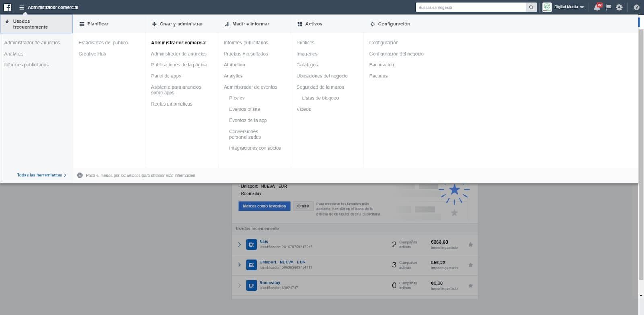The height and width of the screenshot is (315, 644).
Task: Click Marcar como favoritos button
Action: tap(264, 206)
